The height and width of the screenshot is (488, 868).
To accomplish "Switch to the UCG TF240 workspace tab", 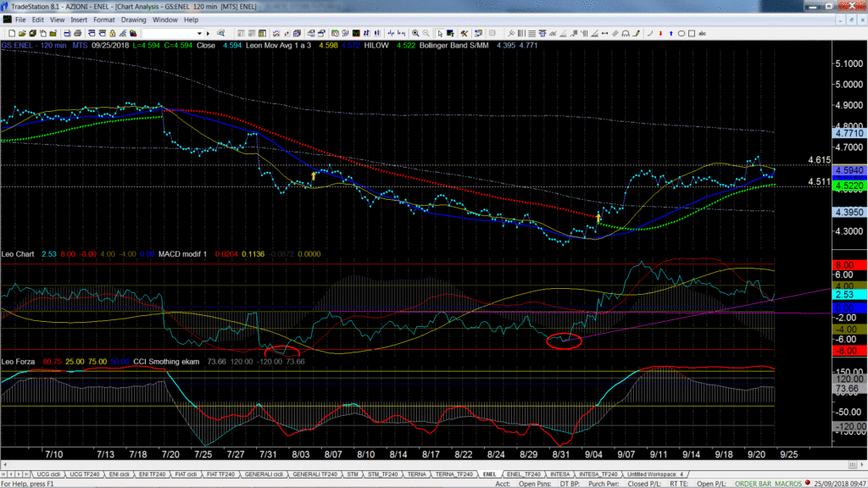I will (x=85, y=474).
